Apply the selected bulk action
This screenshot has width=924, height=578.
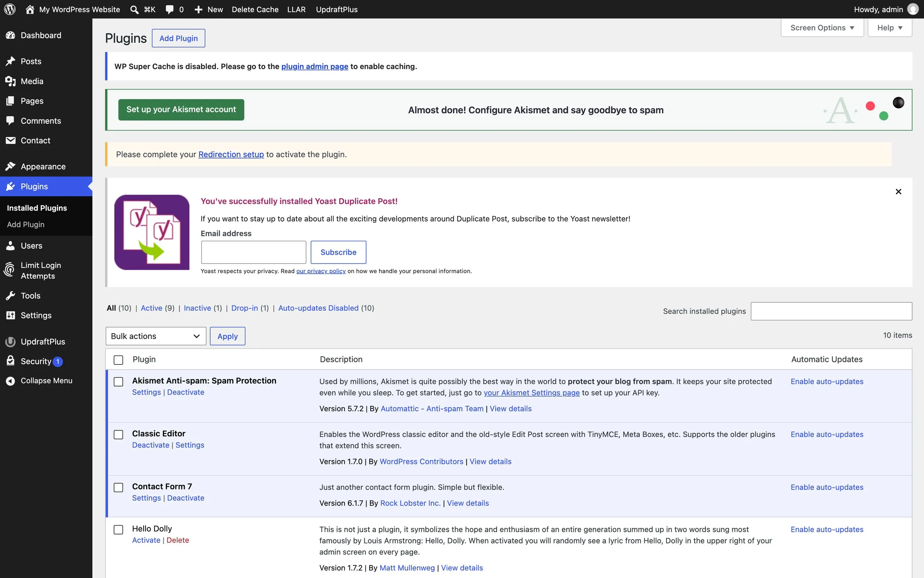click(x=227, y=336)
